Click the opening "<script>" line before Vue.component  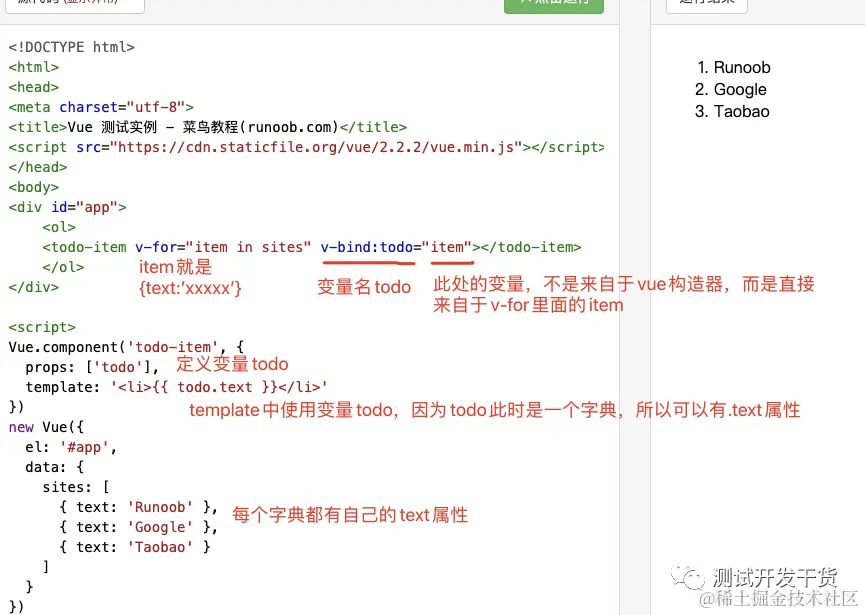(x=42, y=327)
